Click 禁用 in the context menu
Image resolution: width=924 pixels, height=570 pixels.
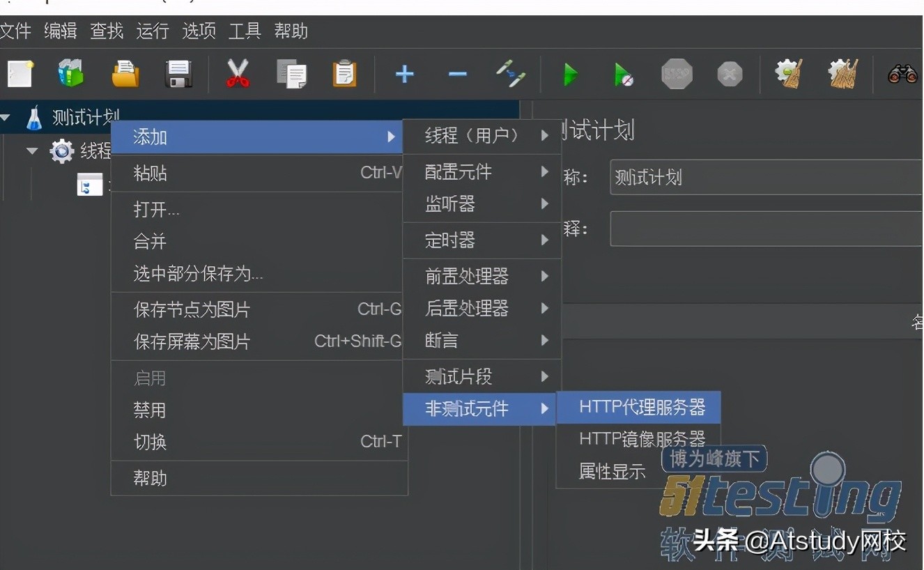(150, 410)
